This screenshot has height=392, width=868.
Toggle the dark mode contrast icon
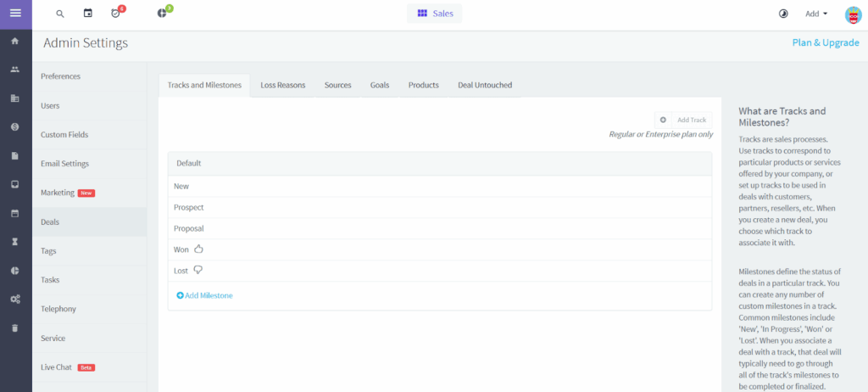tap(782, 14)
